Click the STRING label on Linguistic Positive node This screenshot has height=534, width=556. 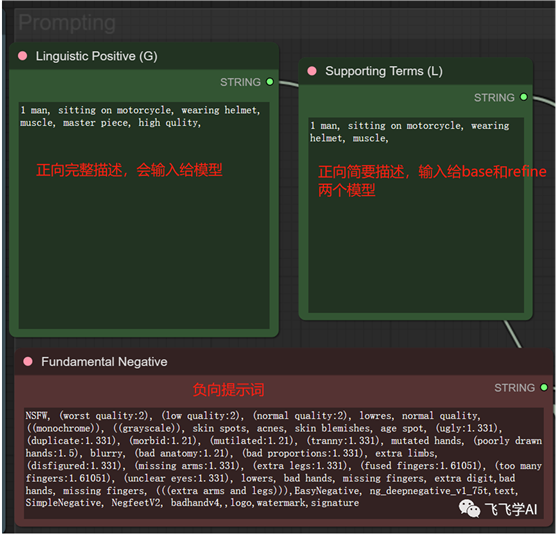[240, 82]
